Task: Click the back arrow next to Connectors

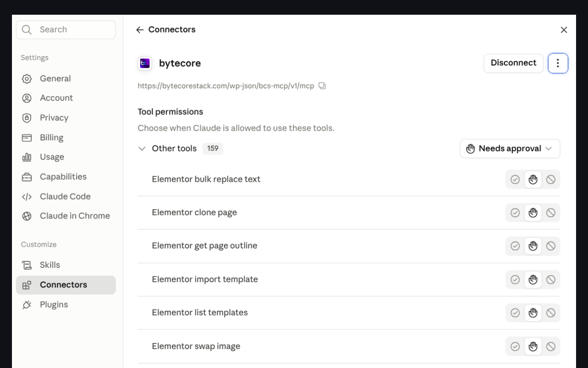Action: [x=140, y=30]
